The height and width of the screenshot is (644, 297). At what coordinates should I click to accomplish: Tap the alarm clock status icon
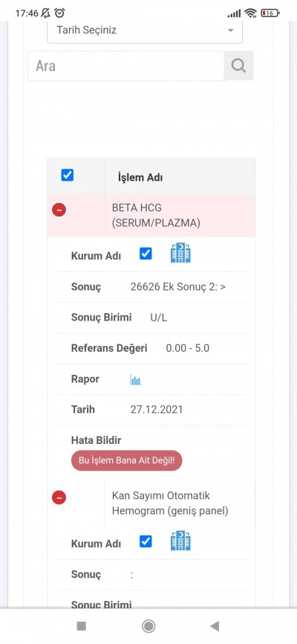pos(60,13)
